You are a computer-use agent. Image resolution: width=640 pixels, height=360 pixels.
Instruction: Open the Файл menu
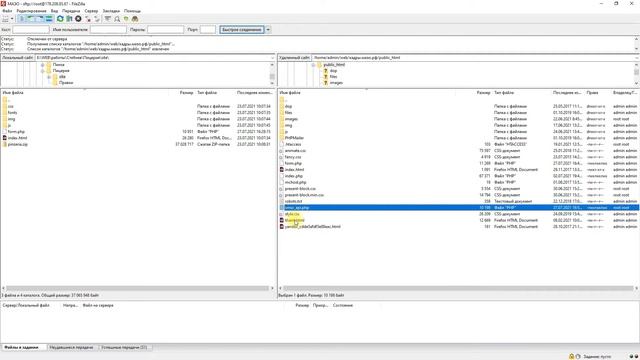click(7, 11)
